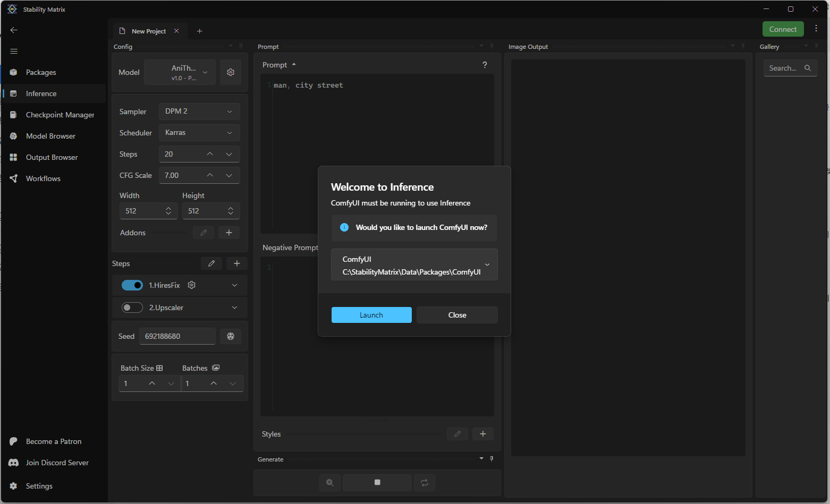The image size is (830, 504).
Task: Open model settings gear
Action: click(x=231, y=72)
